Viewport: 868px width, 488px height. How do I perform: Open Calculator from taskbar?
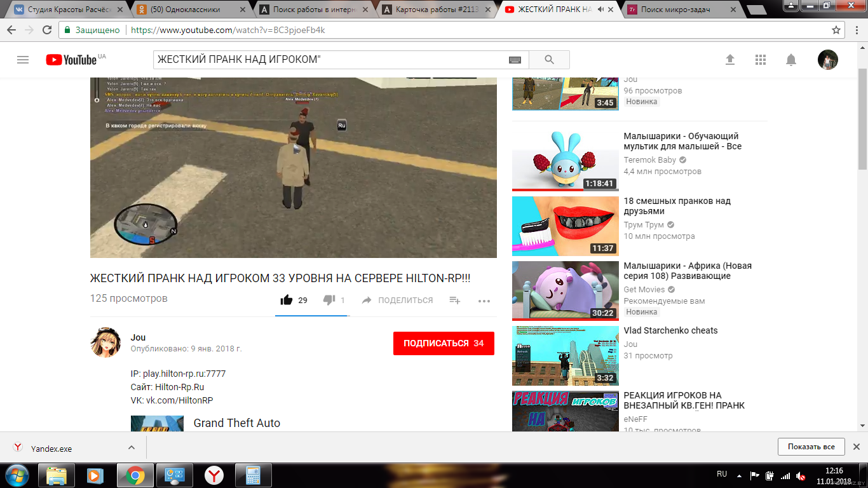(254, 475)
